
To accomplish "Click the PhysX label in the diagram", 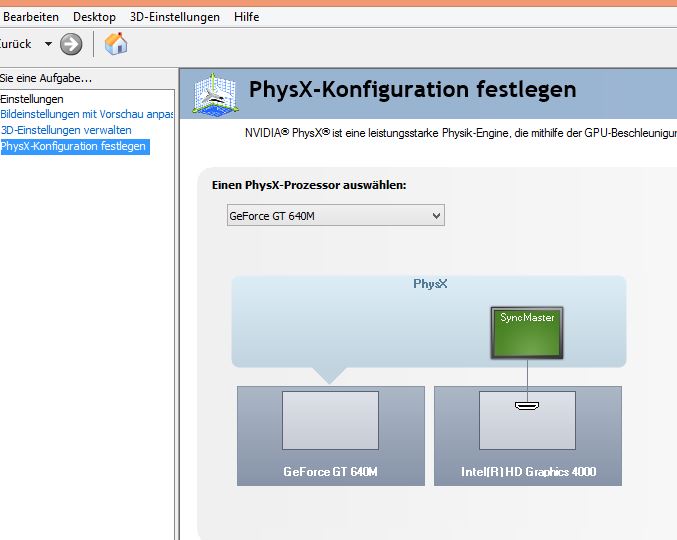I will (x=430, y=284).
